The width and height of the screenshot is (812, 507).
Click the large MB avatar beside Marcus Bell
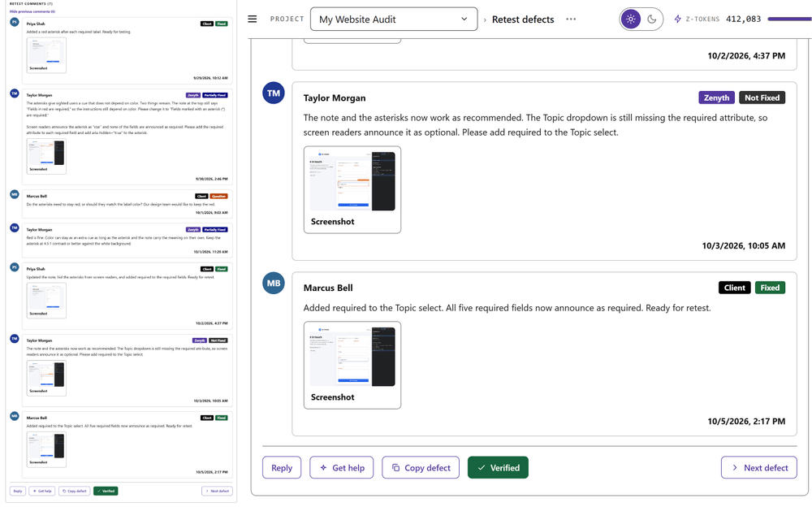274,283
